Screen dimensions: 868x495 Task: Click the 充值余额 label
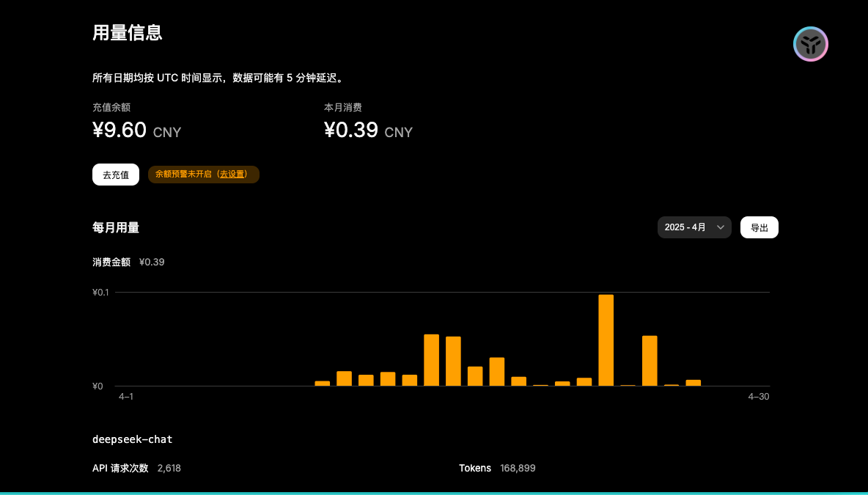pyautogui.click(x=111, y=107)
